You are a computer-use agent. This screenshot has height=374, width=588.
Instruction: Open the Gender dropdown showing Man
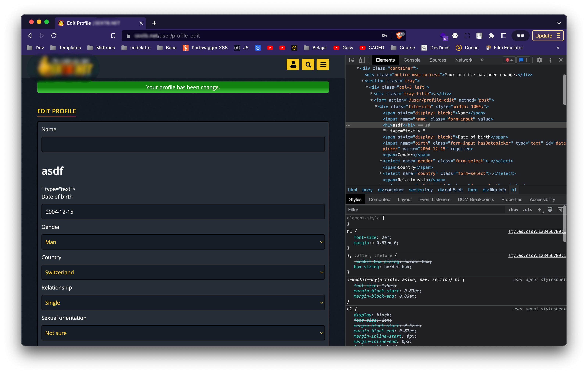(183, 242)
